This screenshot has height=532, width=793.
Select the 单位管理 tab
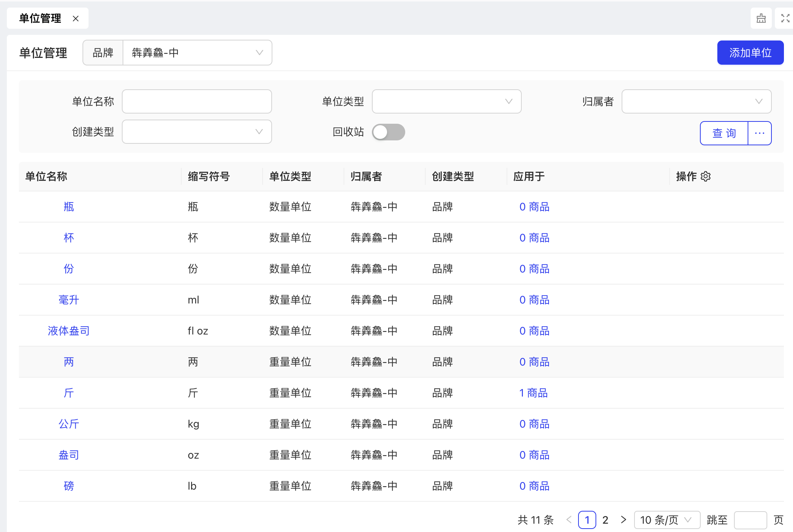40,18
